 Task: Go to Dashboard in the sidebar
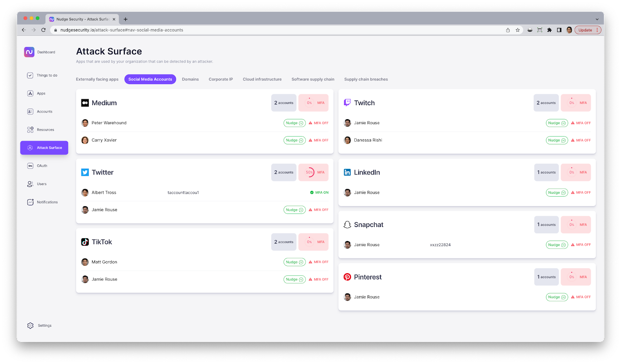click(x=46, y=52)
